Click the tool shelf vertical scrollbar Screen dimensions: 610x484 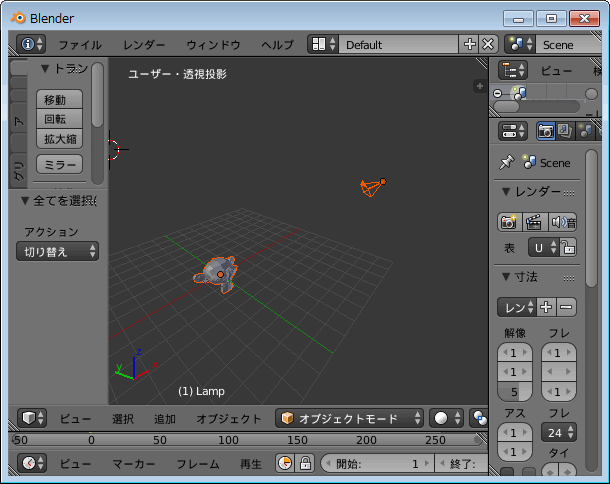pyautogui.click(x=98, y=95)
